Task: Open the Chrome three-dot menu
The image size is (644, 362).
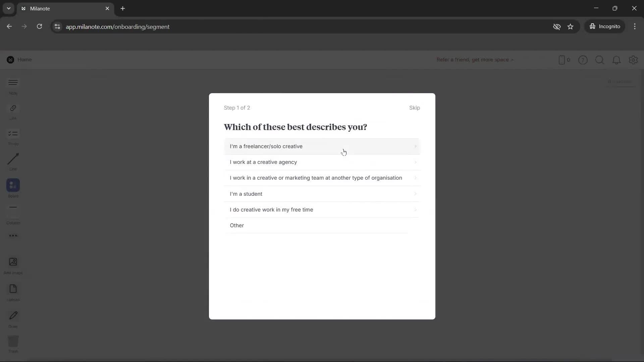Action: (x=635, y=26)
